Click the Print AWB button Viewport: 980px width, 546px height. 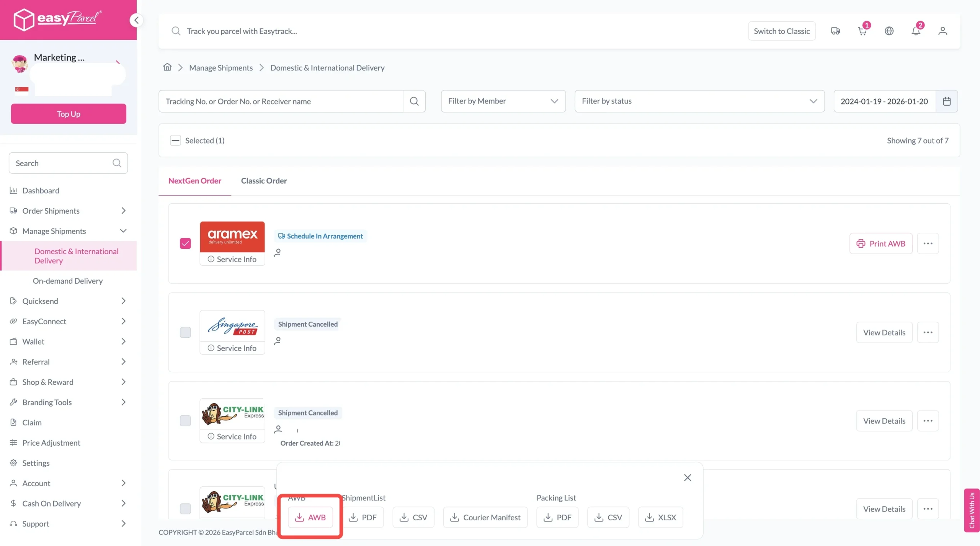click(x=881, y=244)
